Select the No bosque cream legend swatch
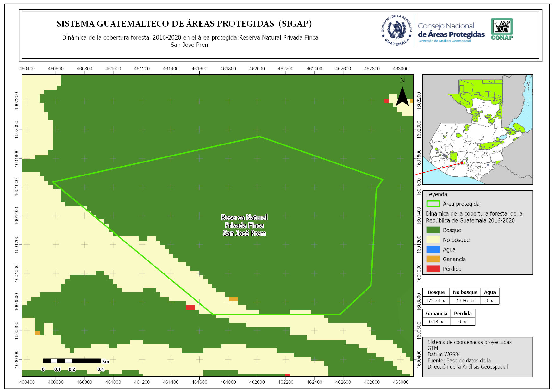The height and width of the screenshot is (392, 555). [x=433, y=240]
